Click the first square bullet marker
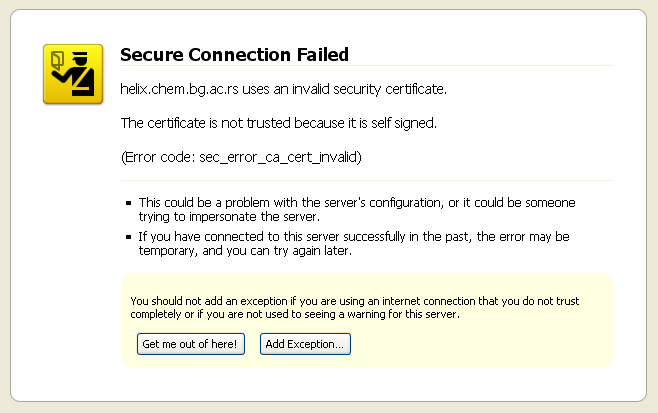The height and width of the screenshot is (413, 658). click(128, 203)
